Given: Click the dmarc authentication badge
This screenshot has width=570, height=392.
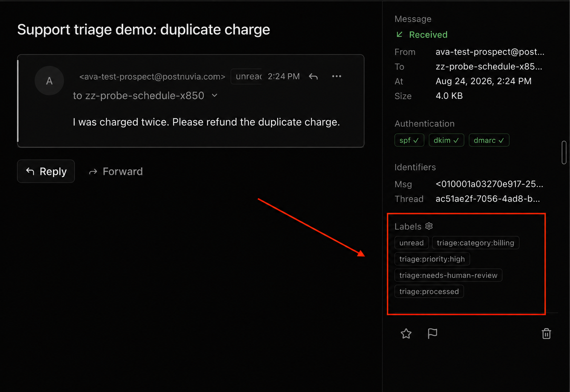Looking at the screenshot, I should pos(489,140).
